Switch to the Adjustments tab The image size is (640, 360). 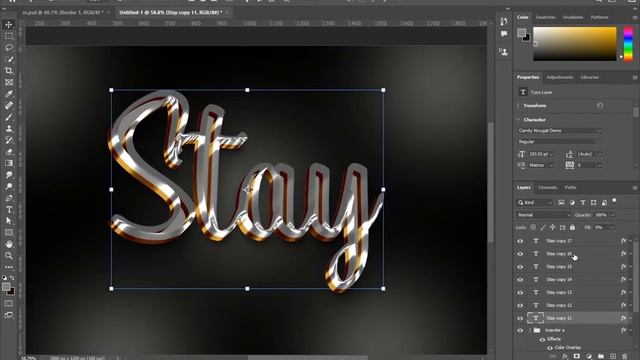click(560, 77)
